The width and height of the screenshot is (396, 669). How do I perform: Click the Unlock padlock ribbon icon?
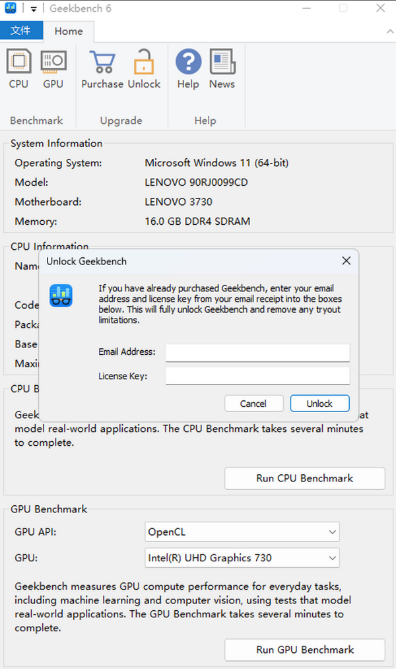click(144, 69)
